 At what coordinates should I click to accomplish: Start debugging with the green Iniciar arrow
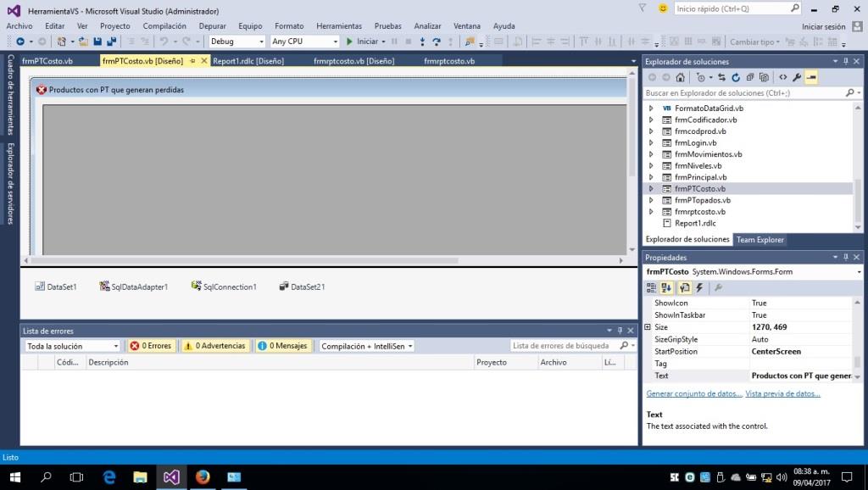[364, 42]
